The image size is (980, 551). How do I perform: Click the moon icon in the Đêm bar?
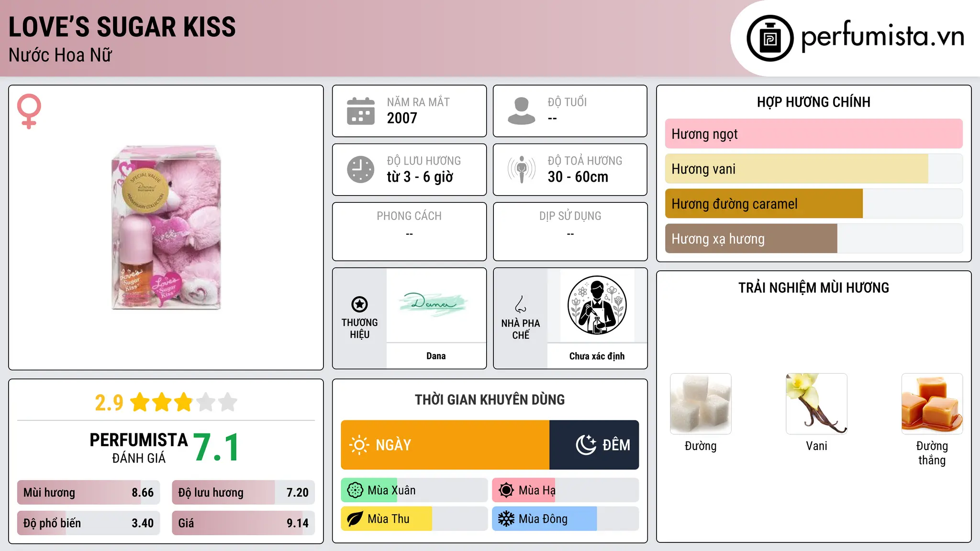pos(586,445)
